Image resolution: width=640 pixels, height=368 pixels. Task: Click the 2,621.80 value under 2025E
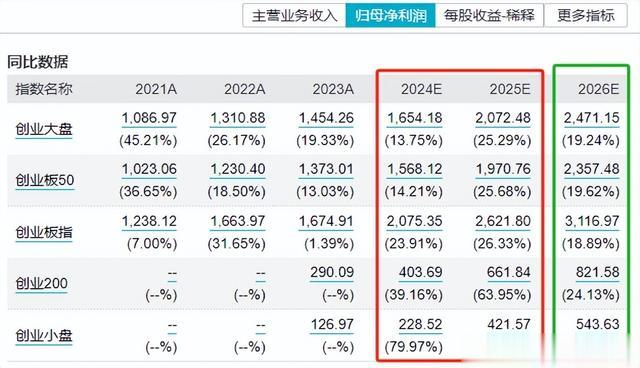click(503, 222)
